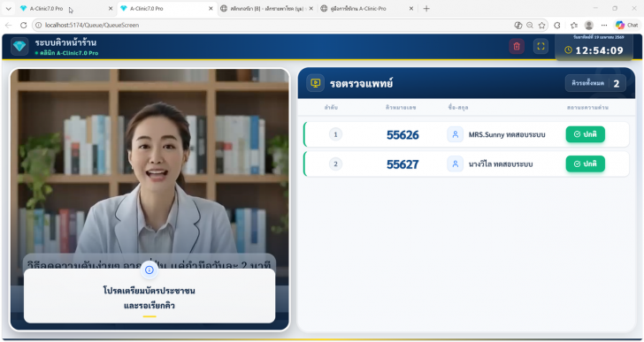This screenshot has width=644, height=342.
Task: Click the order number 2 badge
Action: tap(335, 164)
